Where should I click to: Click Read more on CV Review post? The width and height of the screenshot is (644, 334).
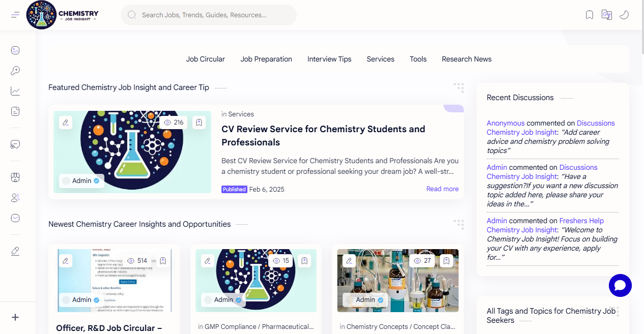pyautogui.click(x=442, y=189)
